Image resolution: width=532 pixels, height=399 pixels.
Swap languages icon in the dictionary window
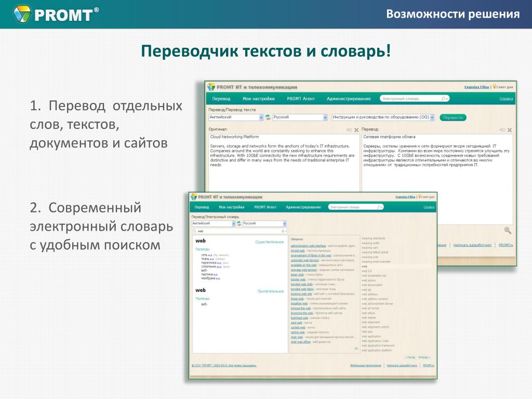239,223
